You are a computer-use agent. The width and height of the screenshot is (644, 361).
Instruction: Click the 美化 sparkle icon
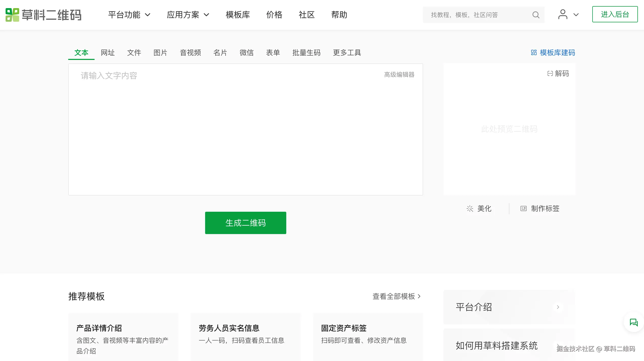(x=470, y=209)
